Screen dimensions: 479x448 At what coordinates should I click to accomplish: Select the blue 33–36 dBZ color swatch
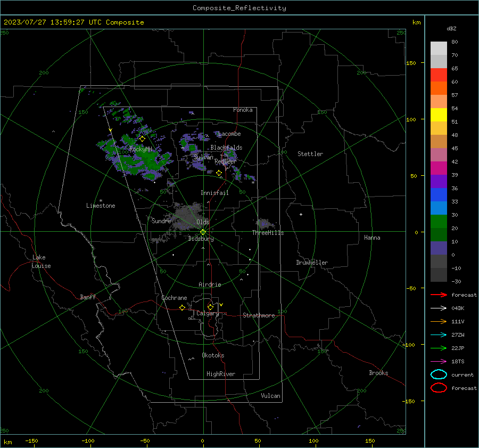coord(439,195)
